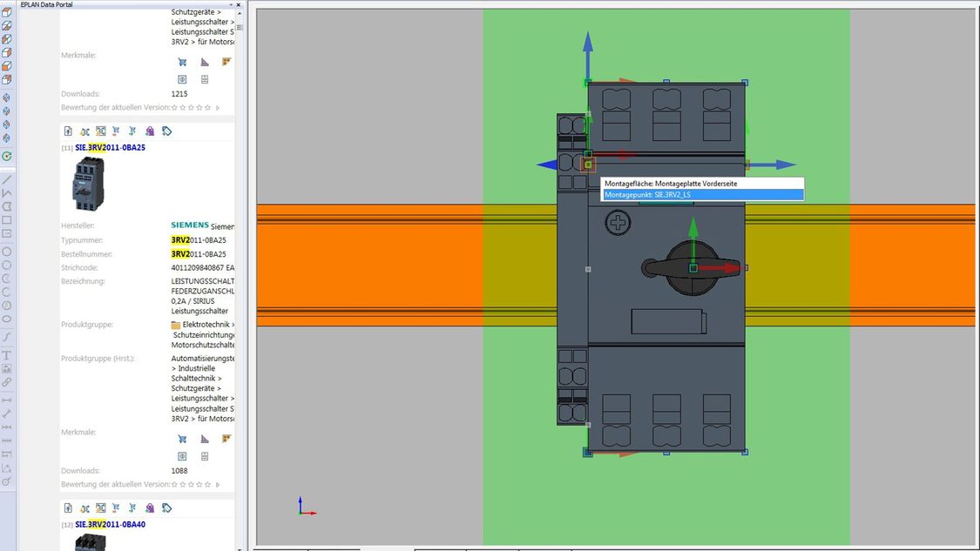The image size is (980, 551).
Task: Select the polyline drawing tool
Action: coord(7,193)
